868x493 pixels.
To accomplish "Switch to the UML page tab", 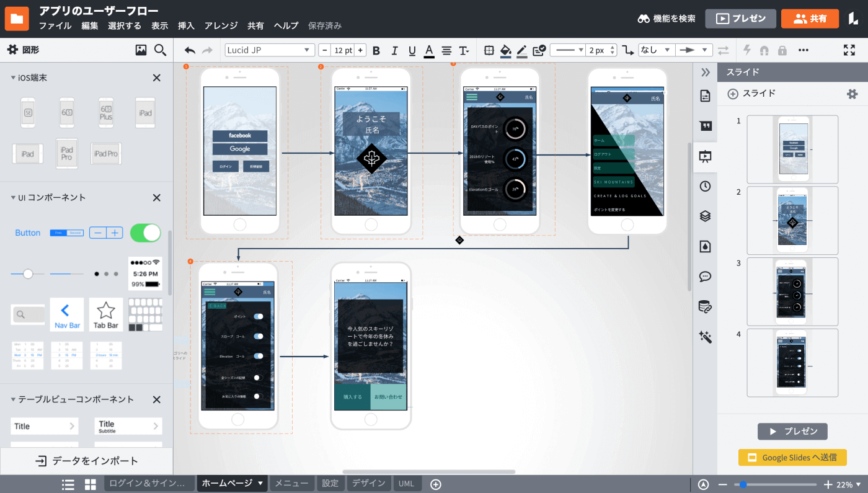I will point(407,484).
